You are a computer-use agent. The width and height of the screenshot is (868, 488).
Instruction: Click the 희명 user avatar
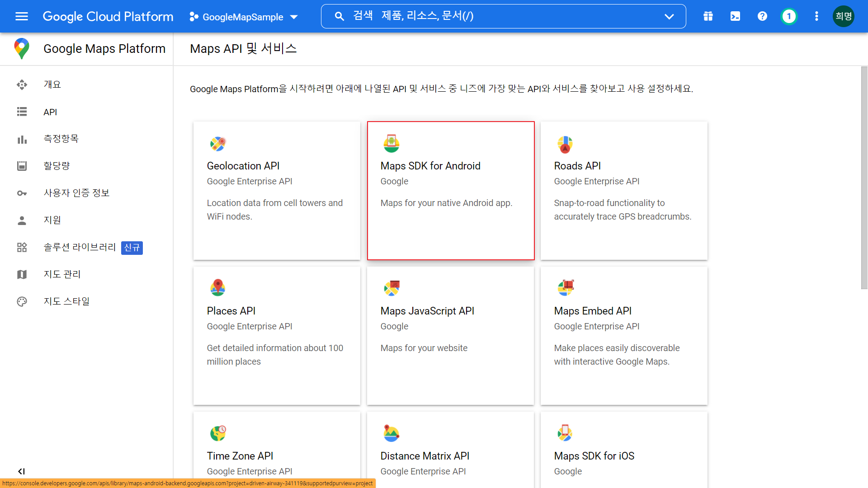coord(843,16)
